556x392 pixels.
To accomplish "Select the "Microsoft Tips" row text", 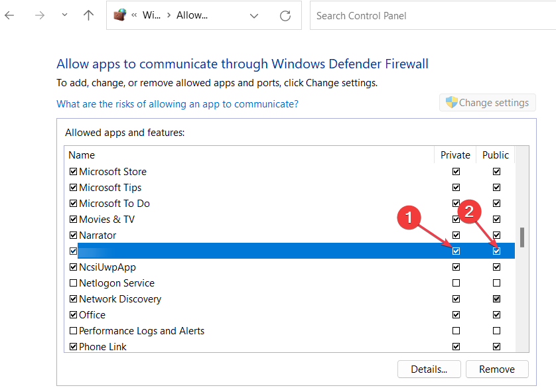I will (110, 188).
